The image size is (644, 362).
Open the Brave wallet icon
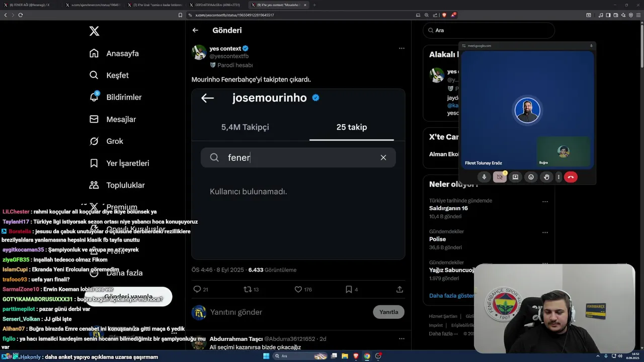(x=616, y=15)
